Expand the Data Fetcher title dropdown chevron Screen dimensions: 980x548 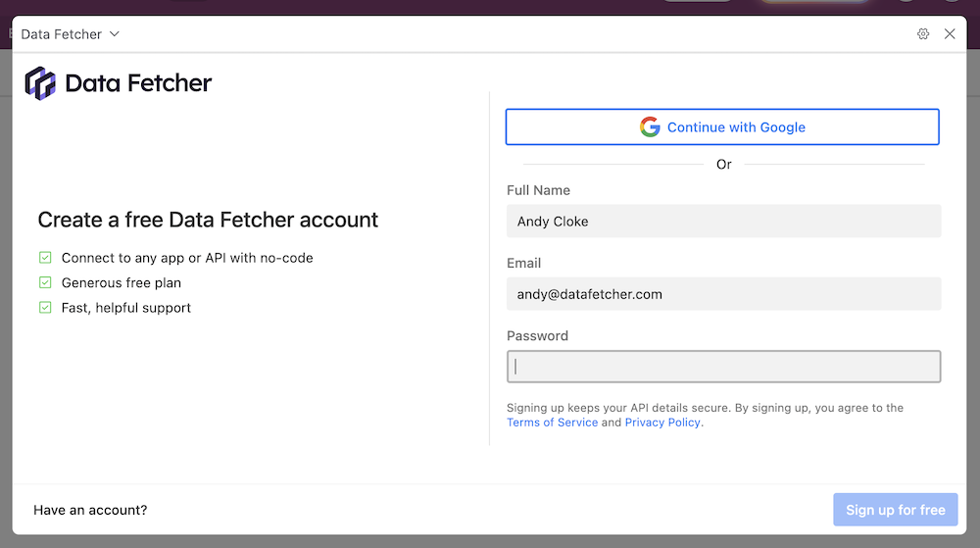(115, 33)
